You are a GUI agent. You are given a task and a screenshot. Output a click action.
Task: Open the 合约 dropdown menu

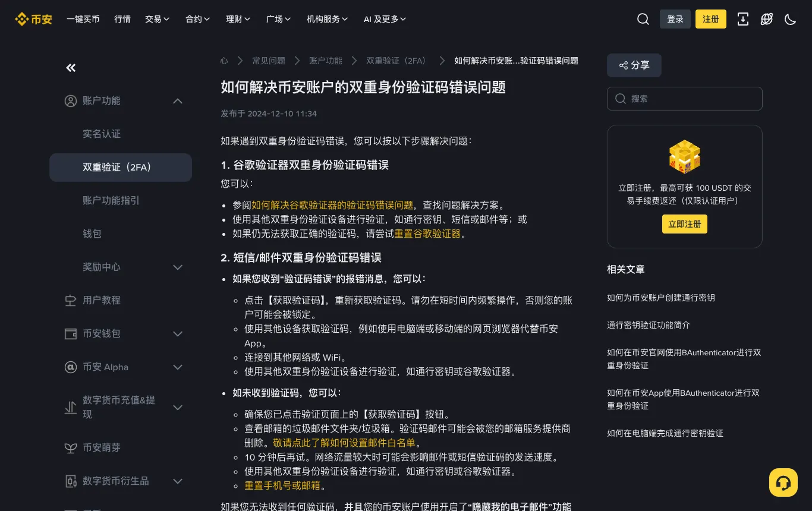(198, 19)
